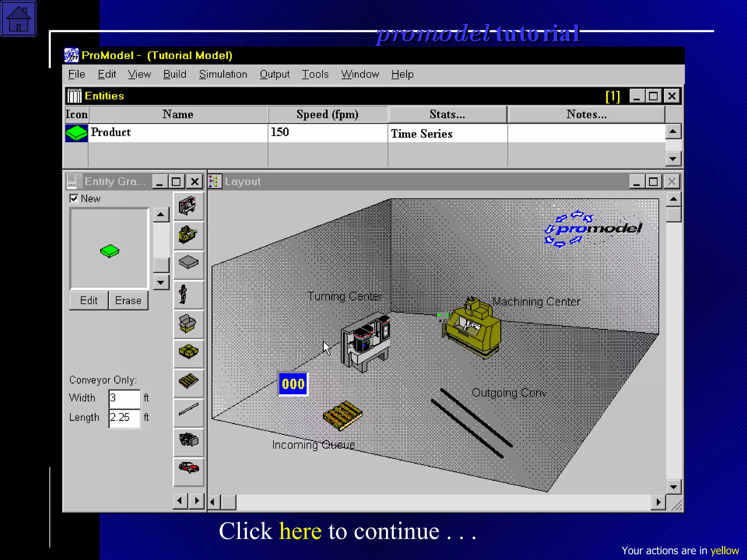Screen dimensions: 747x560
Task: Click the Stats... column header button
Action: [448, 114]
